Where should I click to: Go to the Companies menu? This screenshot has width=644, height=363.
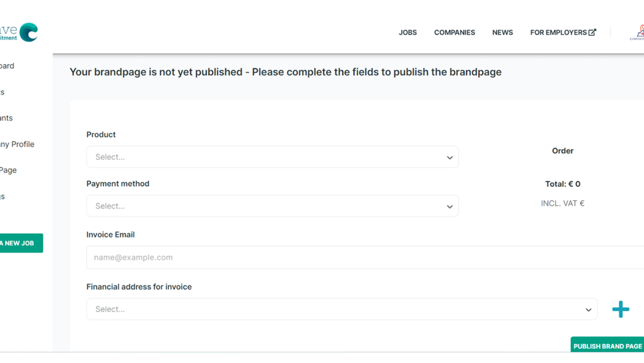point(455,33)
